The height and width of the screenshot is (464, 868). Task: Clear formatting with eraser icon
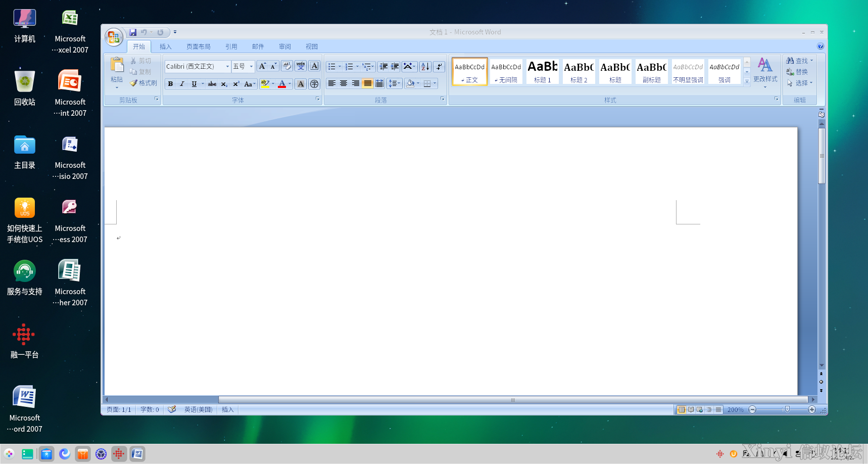[x=287, y=66]
